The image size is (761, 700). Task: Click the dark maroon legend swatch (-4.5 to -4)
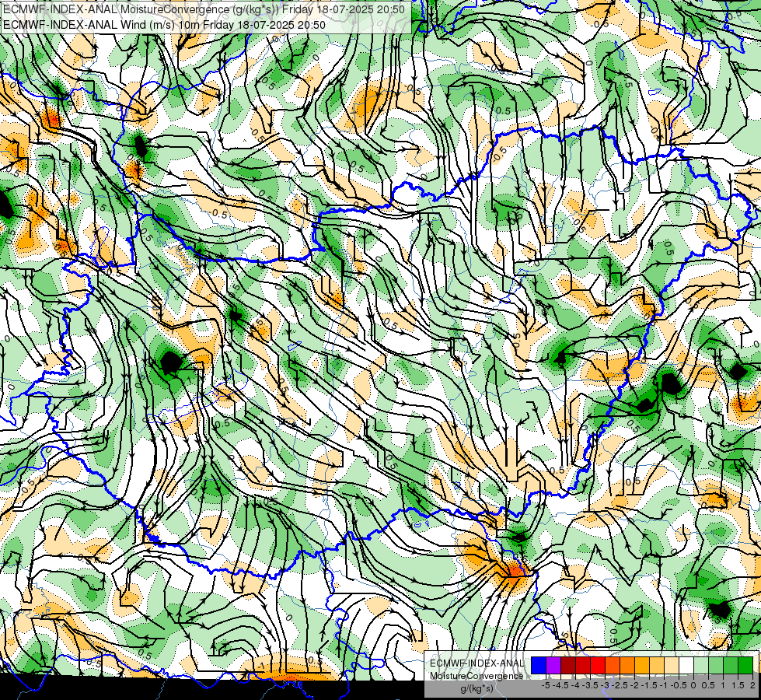(568, 666)
